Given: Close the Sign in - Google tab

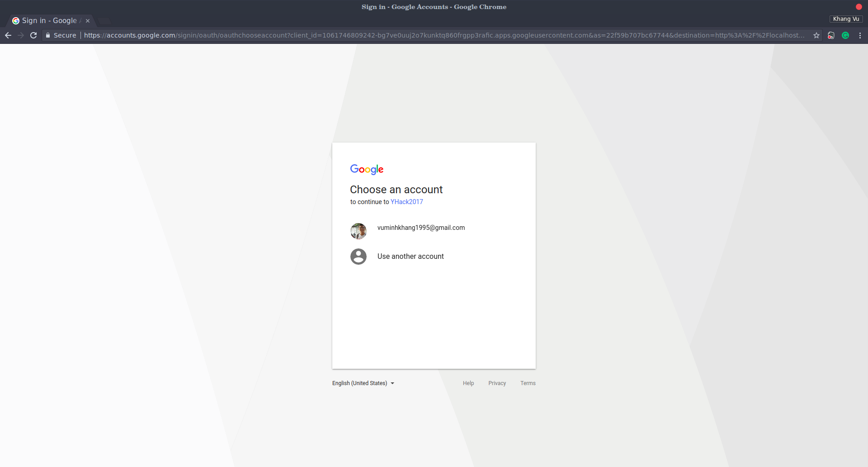Looking at the screenshot, I should [x=88, y=21].
